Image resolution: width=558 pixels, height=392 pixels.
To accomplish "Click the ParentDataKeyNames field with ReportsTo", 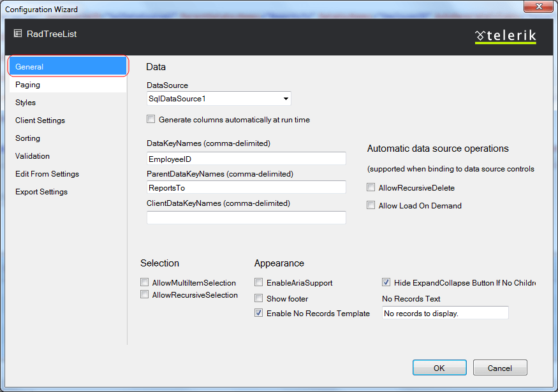I will [246, 187].
